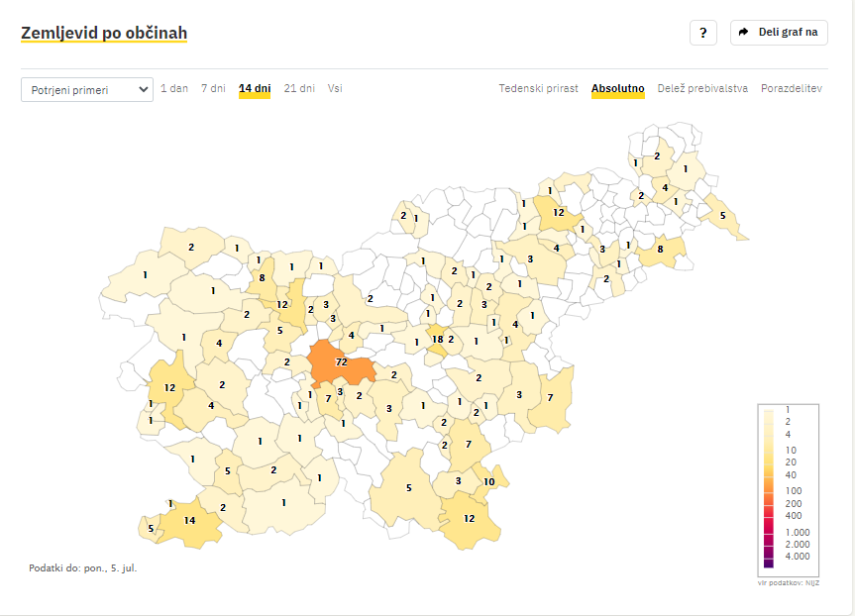Click the share arrow icon
The image size is (855, 616).
(744, 33)
